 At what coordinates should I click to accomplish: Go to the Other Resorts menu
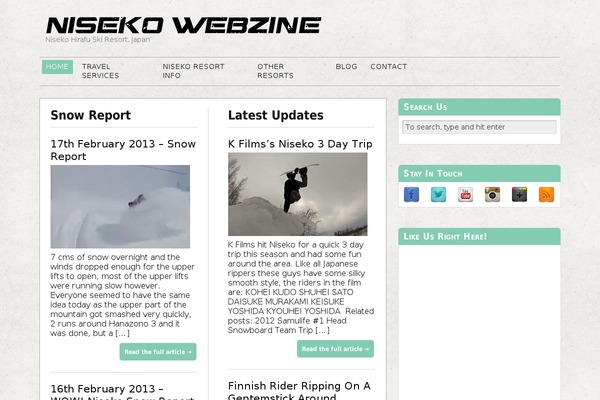click(275, 71)
